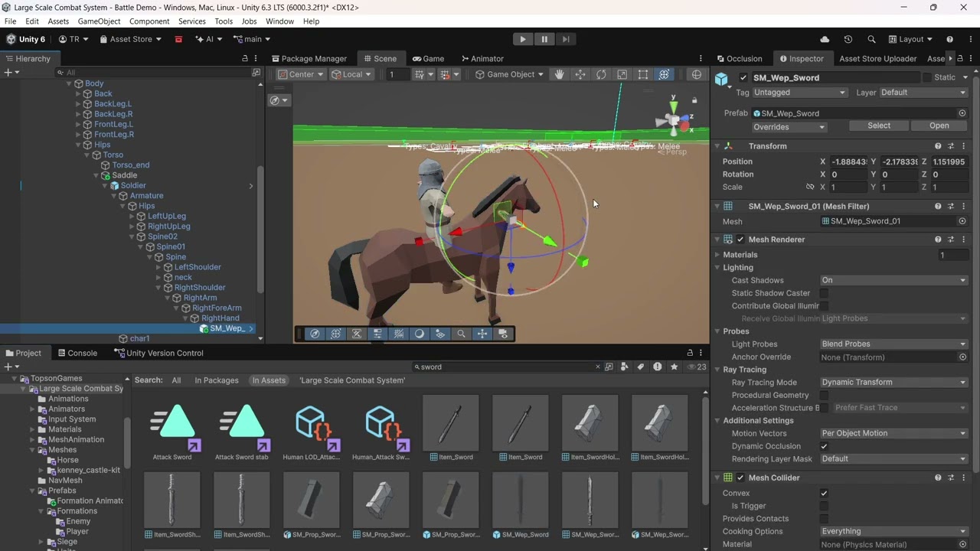Enable the Static checkbox
This screenshot has height=551, width=980.
click(x=927, y=77)
